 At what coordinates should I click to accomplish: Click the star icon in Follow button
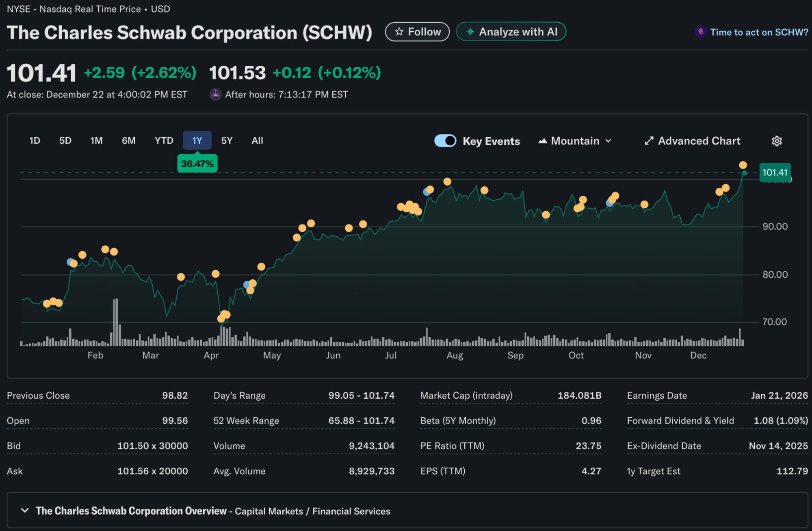pyautogui.click(x=399, y=32)
